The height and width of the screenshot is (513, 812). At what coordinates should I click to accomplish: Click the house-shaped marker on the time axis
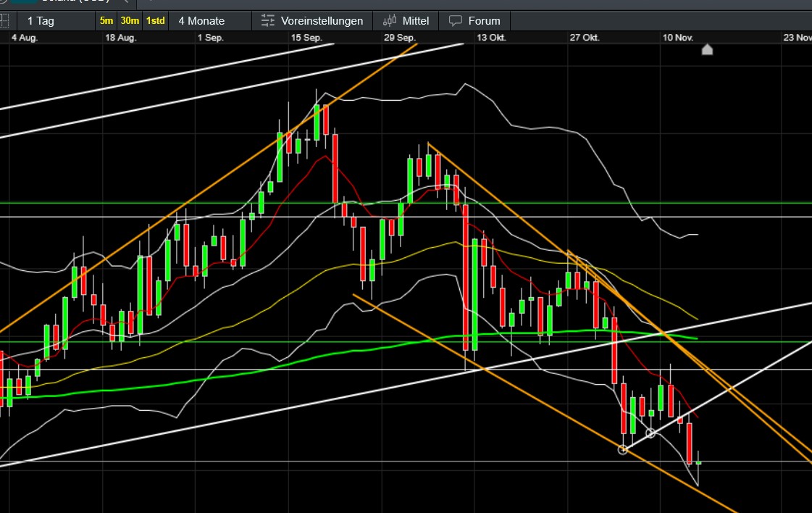point(707,49)
